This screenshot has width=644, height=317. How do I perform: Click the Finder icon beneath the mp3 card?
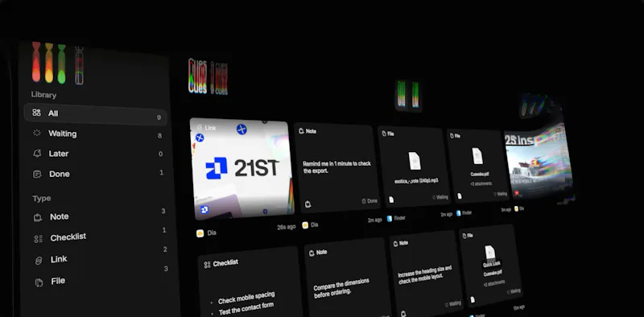click(x=390, y=219)
